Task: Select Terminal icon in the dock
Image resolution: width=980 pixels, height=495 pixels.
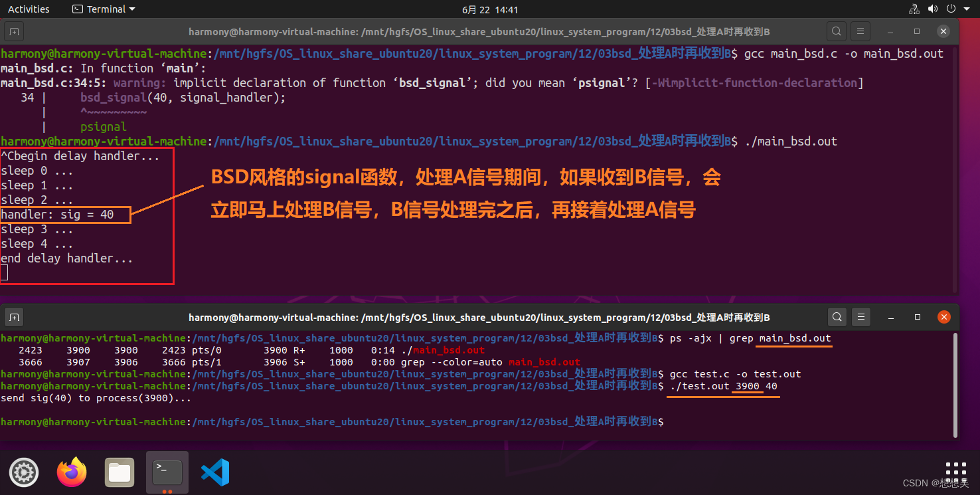Action: tap(167, 472)
